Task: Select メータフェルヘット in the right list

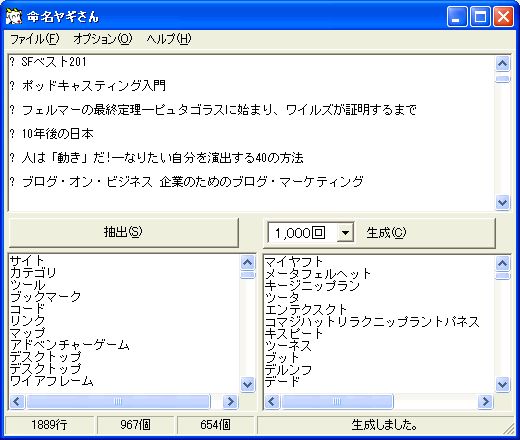Action: point(318,274)
